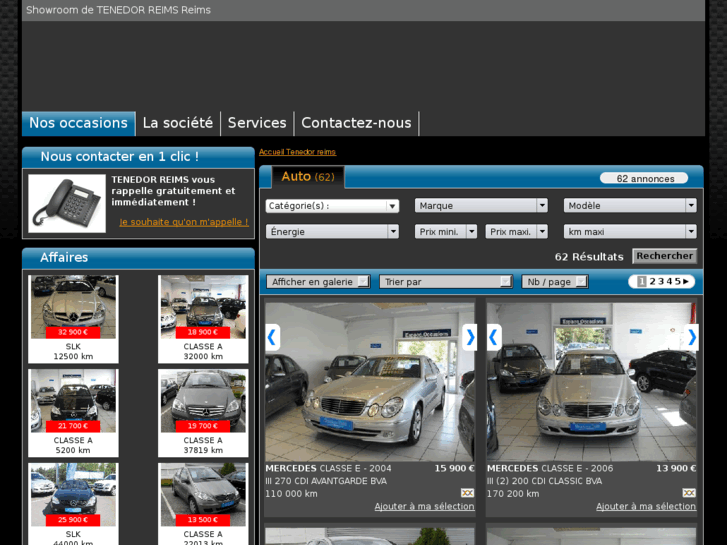Screen dimensions: 727x545
Task: Open the Prix maxi. dropdown
Action: 516,231
